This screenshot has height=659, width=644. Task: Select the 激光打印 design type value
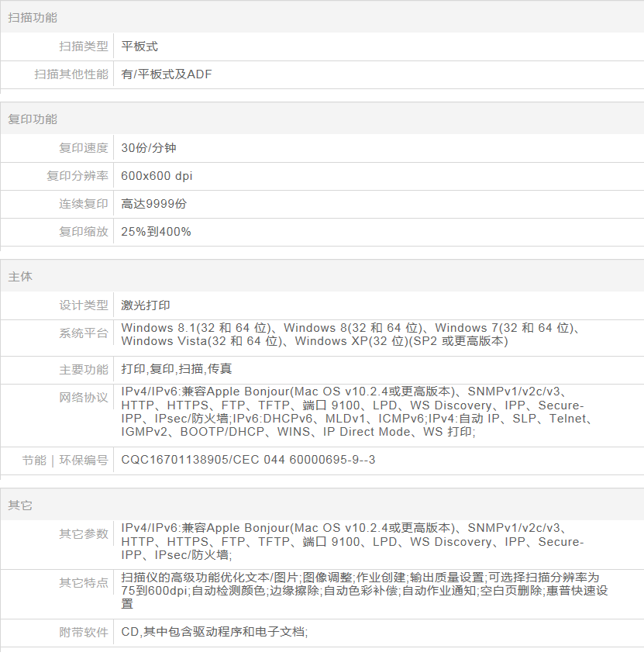[x=146, y=305]
